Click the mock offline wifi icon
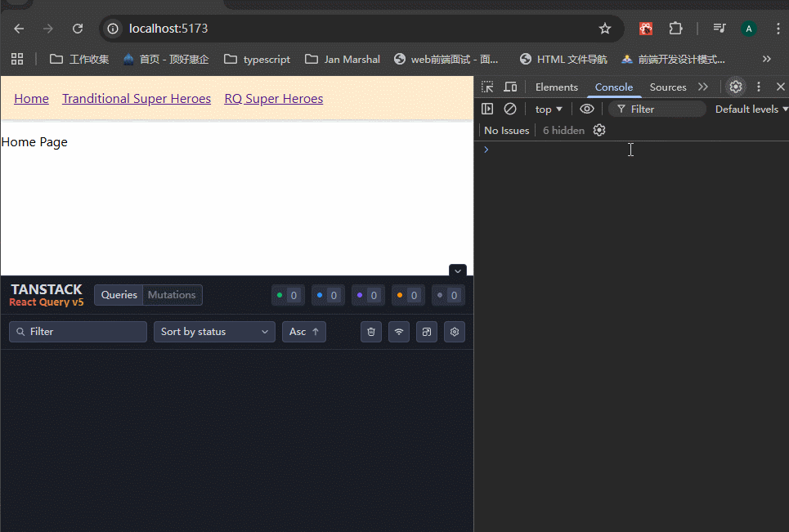This screenshot has height=532, width=789. tap(399, 332)
